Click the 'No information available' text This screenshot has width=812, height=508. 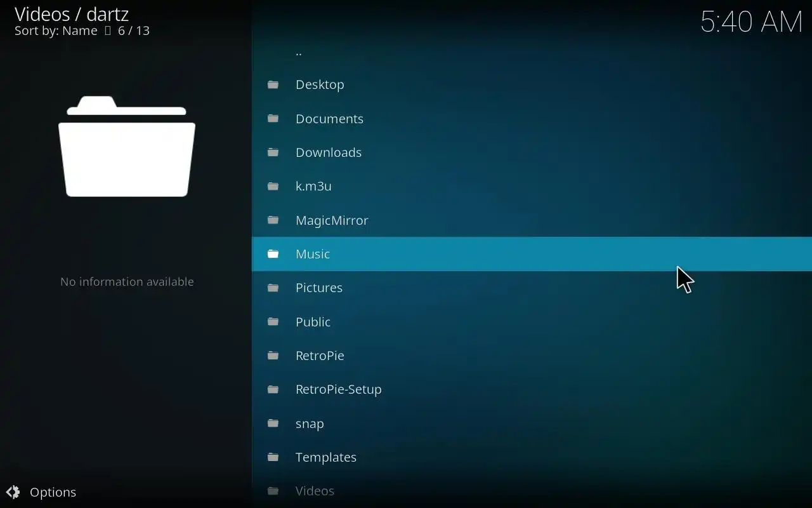[x=127, y=282]
